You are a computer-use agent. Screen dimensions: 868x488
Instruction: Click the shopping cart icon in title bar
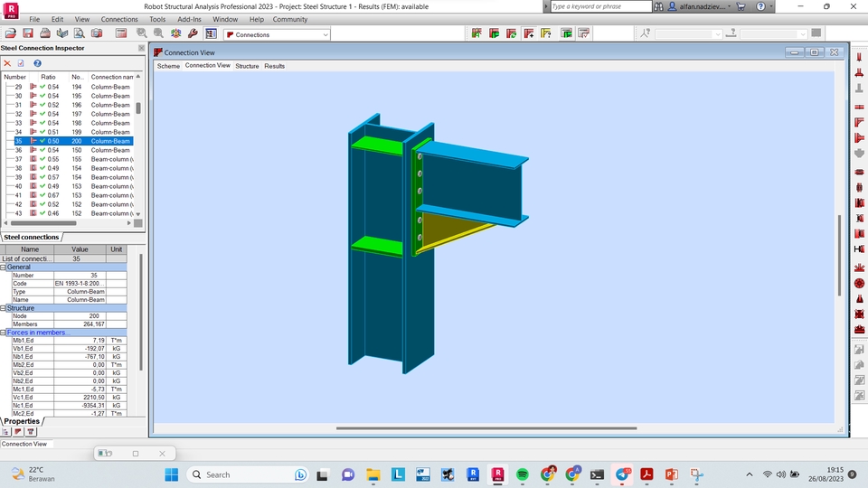coord(741,6)
